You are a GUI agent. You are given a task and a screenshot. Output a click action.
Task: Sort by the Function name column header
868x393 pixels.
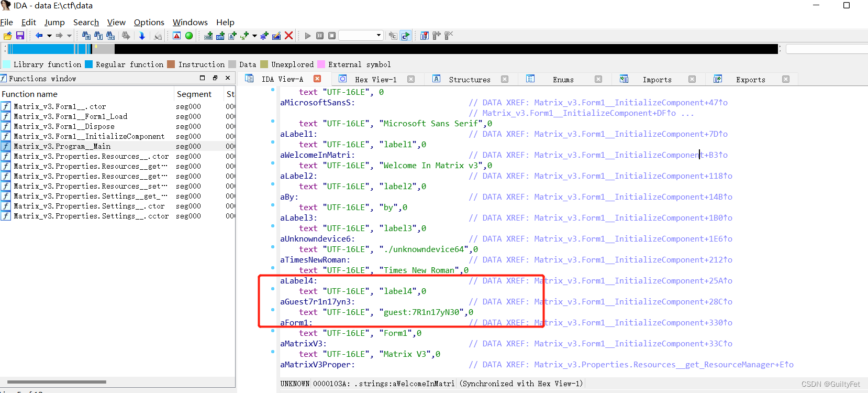(86, 94)
